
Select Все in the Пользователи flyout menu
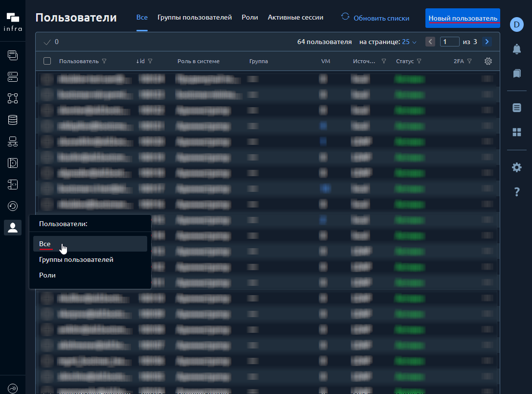[90, 244]
